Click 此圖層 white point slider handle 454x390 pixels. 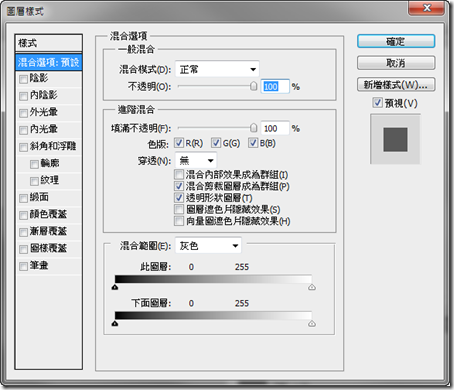tap(312, 287)
